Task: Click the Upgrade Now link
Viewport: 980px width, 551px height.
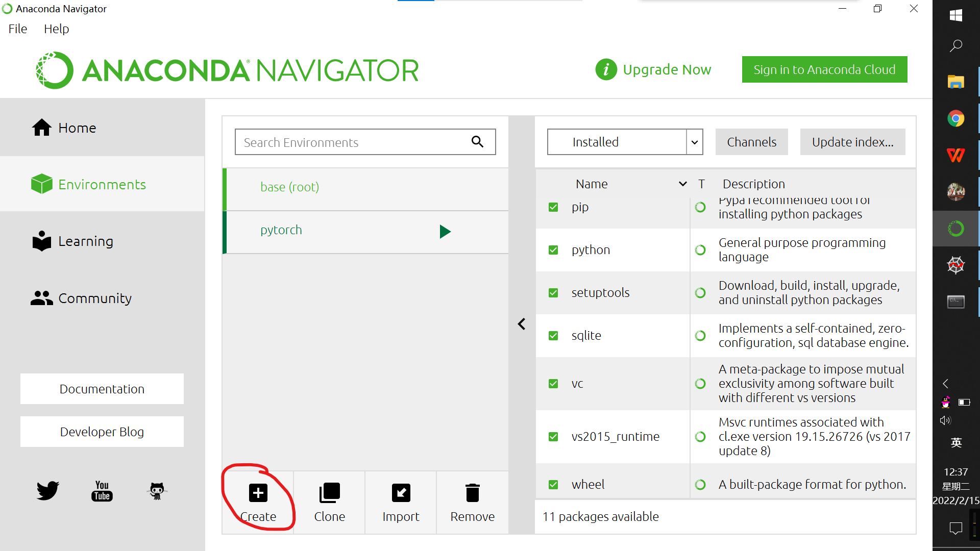Action: click(667, 69)
